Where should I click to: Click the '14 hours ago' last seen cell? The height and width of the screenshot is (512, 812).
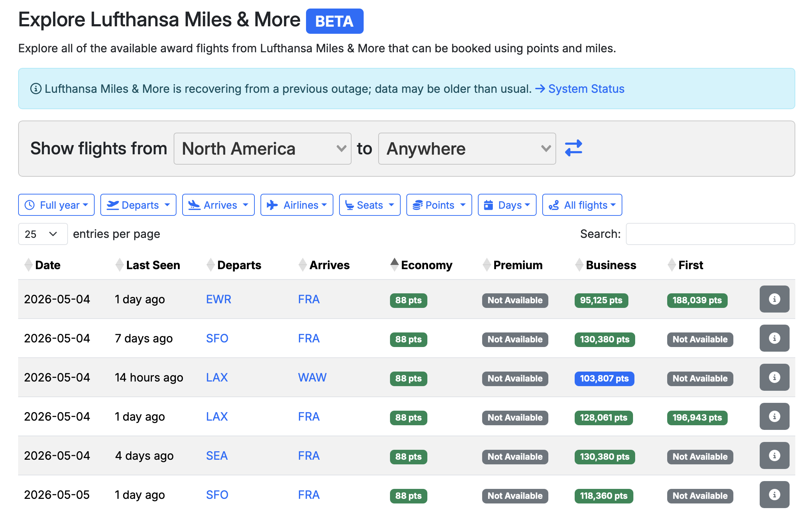[x=149, y=377]
